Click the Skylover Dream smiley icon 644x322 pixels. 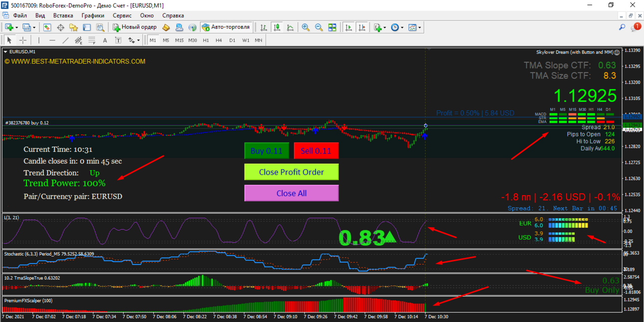(x=617, y=52)
